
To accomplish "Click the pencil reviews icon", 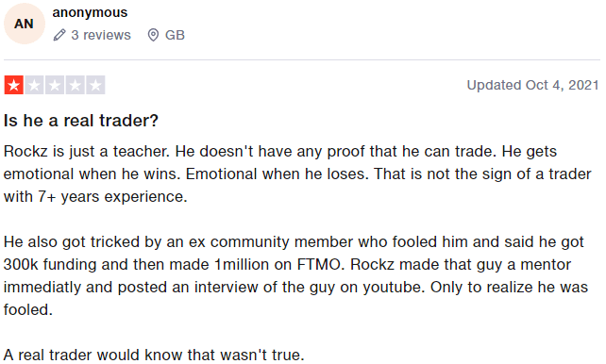I will click(x=59, y=35).
